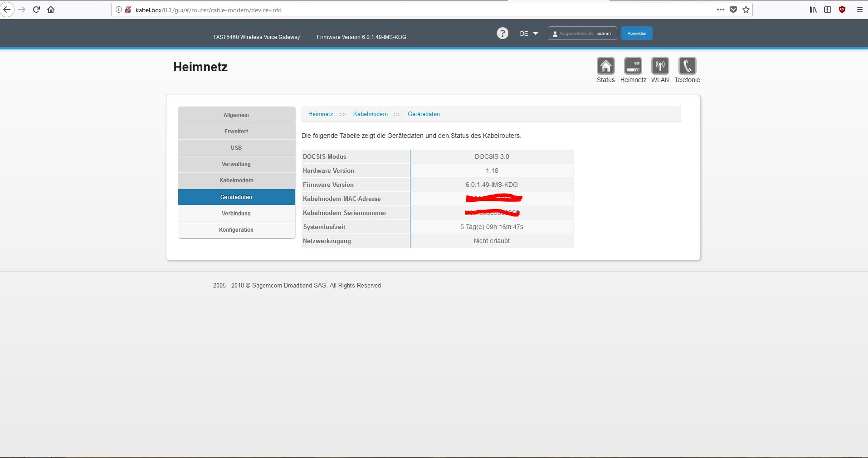
Task: Click the Nicht erlaubt value
Action: point(492,241)
